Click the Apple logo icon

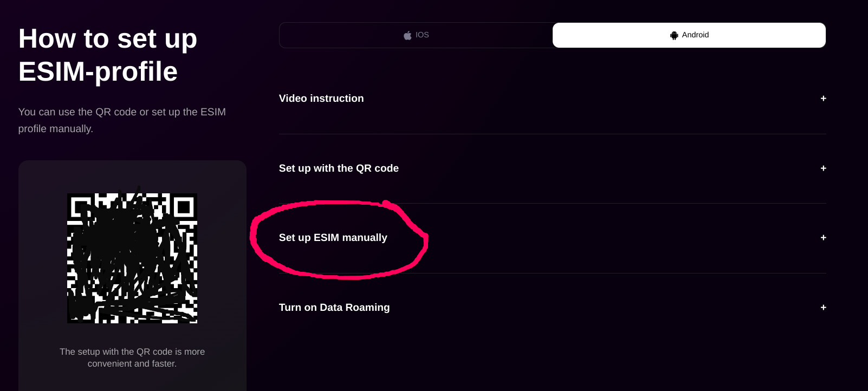pyautogui.click(x=407, y=35)
